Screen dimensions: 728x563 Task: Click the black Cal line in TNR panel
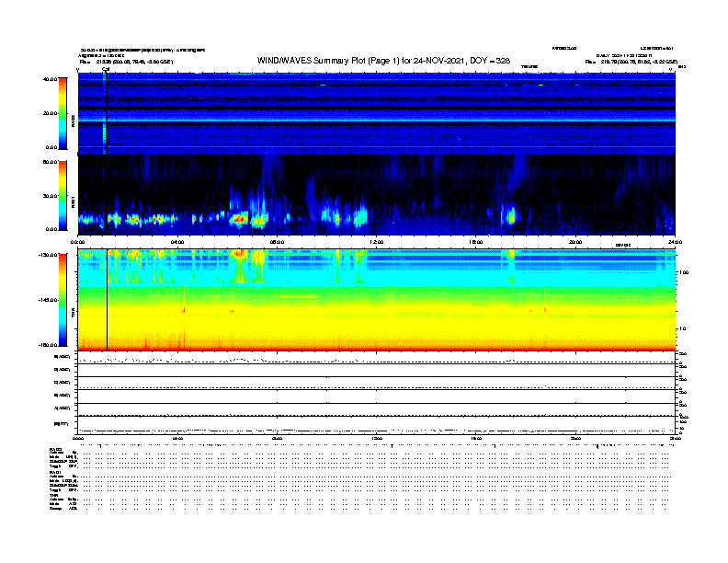[x=108, y=300]
